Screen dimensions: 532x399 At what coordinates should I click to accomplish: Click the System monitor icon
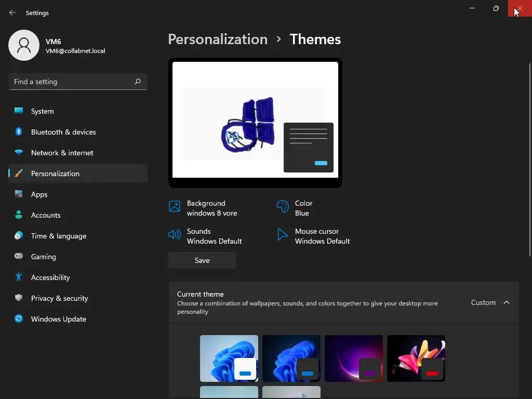[x=19, y=111]
